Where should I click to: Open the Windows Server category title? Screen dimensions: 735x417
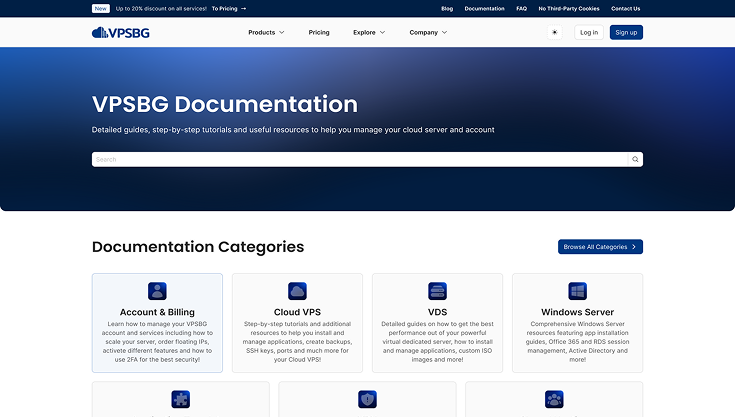click(578, 312)
